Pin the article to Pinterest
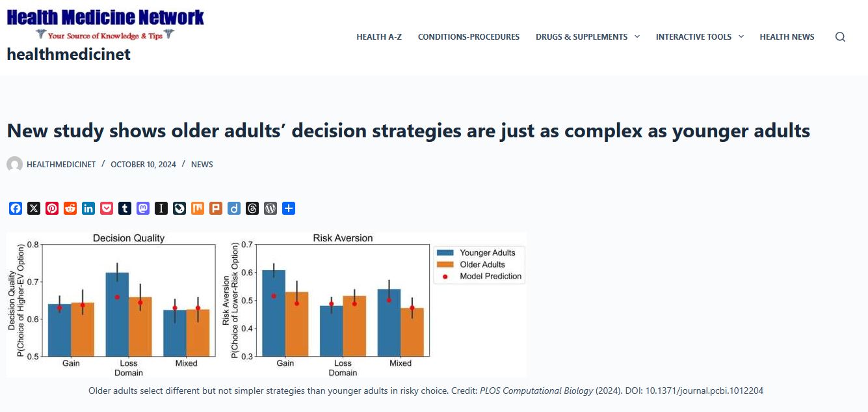The width and height of the screenshot is (868, 412). pyautogui.click(x=52, y=208)
